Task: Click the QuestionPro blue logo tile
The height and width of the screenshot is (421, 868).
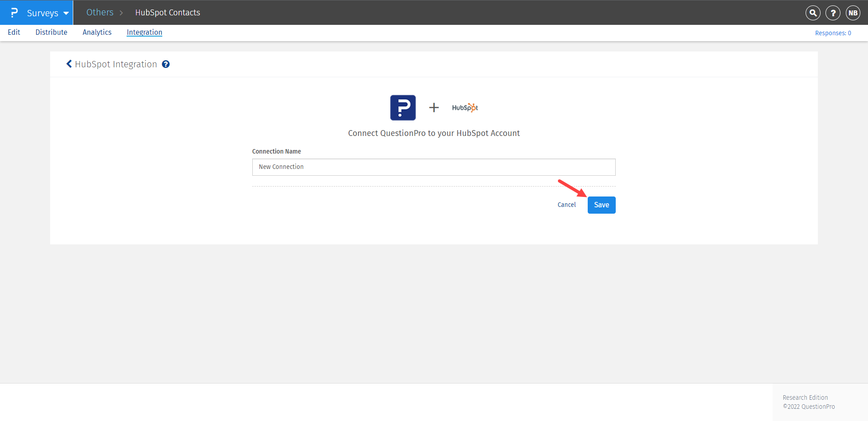Action: (x=403, y=108)
